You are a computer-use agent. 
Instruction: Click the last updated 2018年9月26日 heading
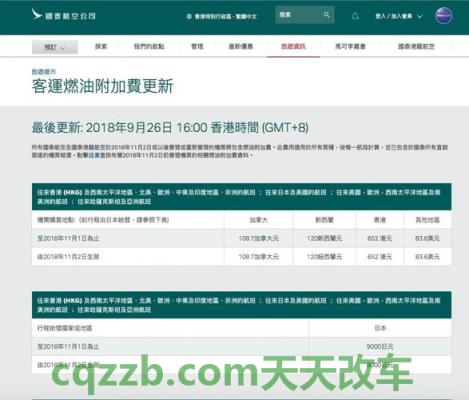(x=170, y=127)
